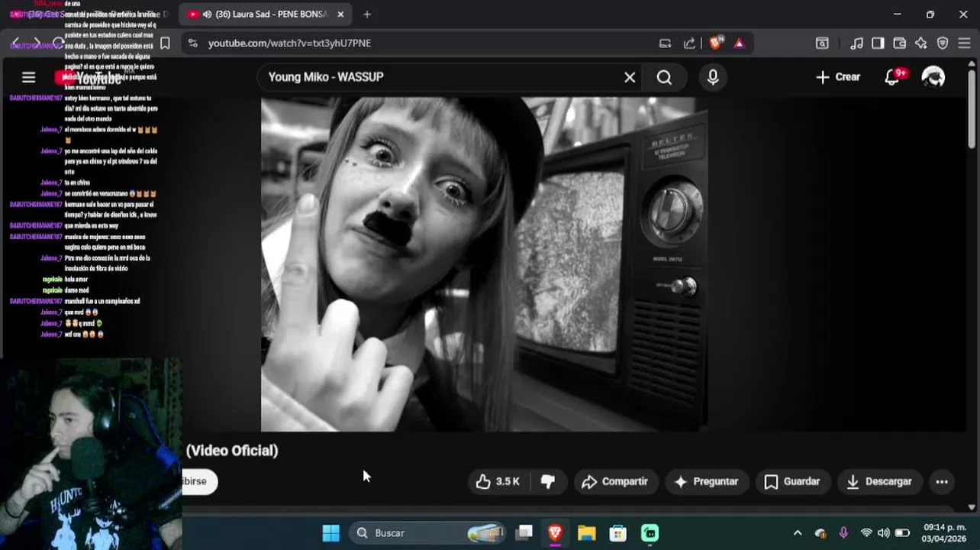Open File Explorer from the taskbar
The height and width of the screenshot is (550, 980).
point(586,532)
